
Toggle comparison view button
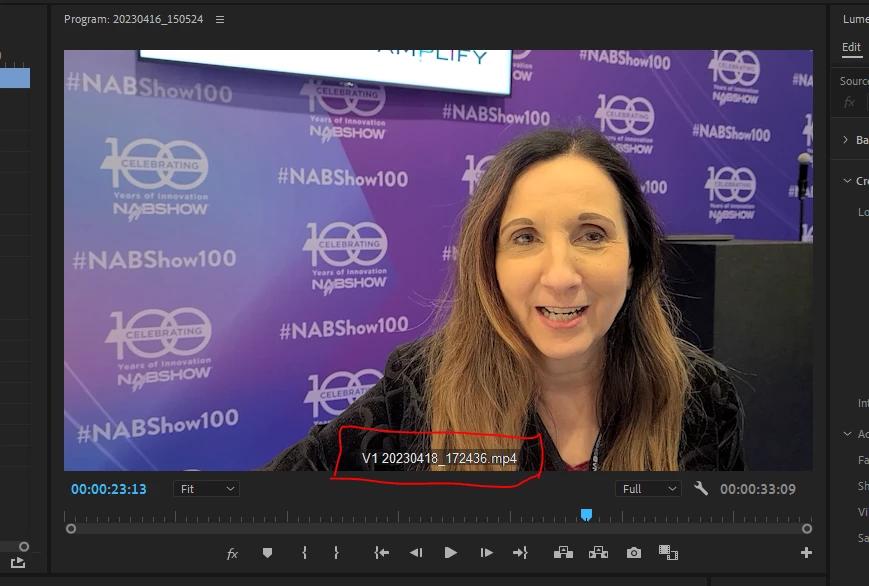[x=668, y=553]
